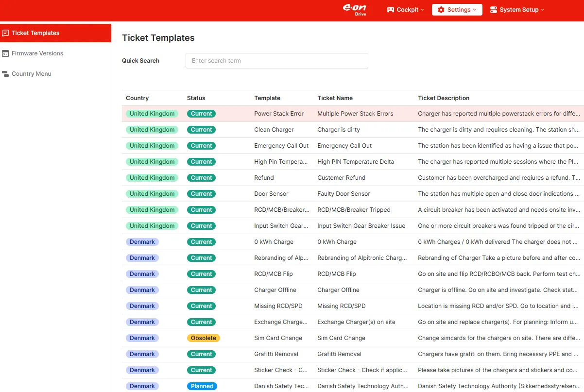Click the Refund template cell
The width and height of the screenshot is (584, 392).
(264, 178)
